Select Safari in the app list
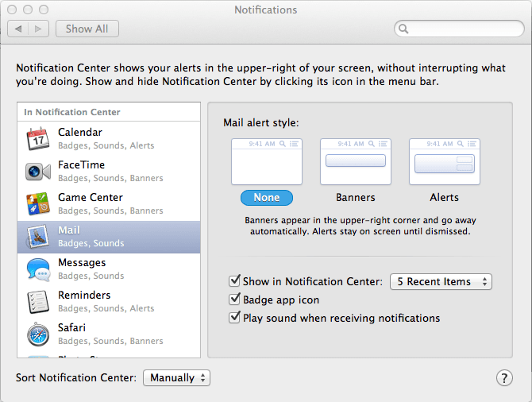Image resolution: width=532 pixels, height=402 pixels. point(109,334)
